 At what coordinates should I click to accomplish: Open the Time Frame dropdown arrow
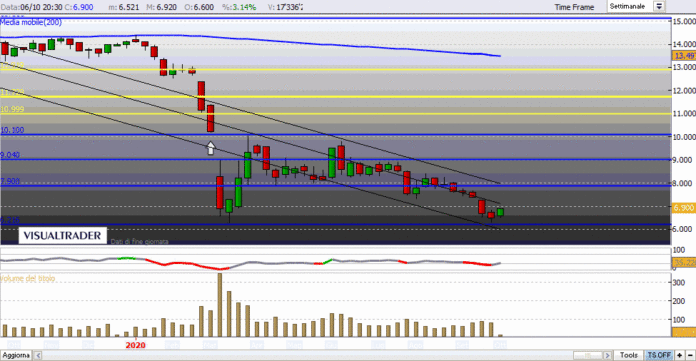659,6
